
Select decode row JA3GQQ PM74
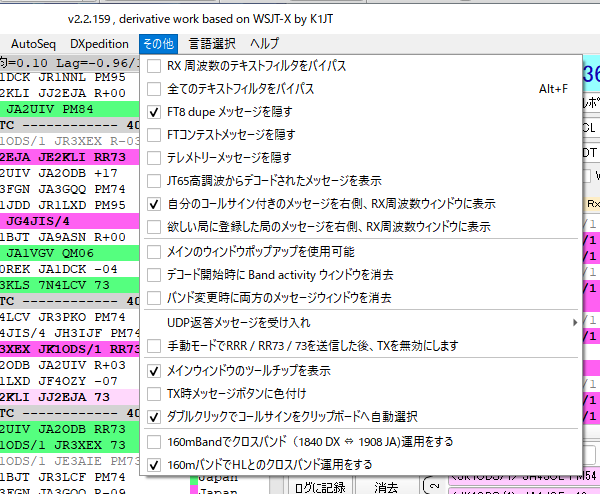tap(70, 189)
